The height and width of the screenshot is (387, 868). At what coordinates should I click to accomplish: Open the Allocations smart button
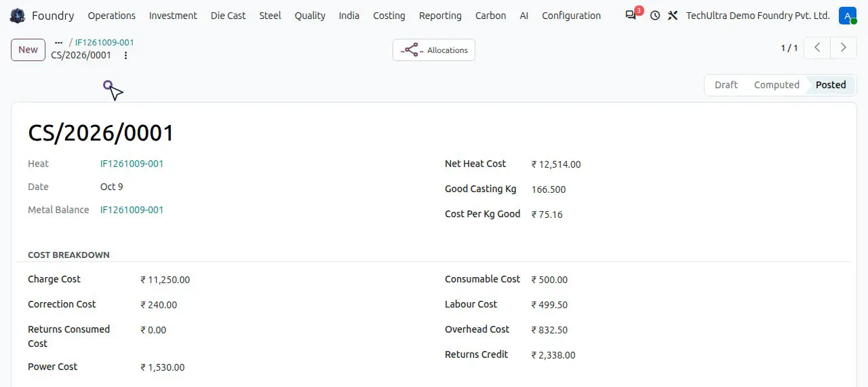coord(434,50)
